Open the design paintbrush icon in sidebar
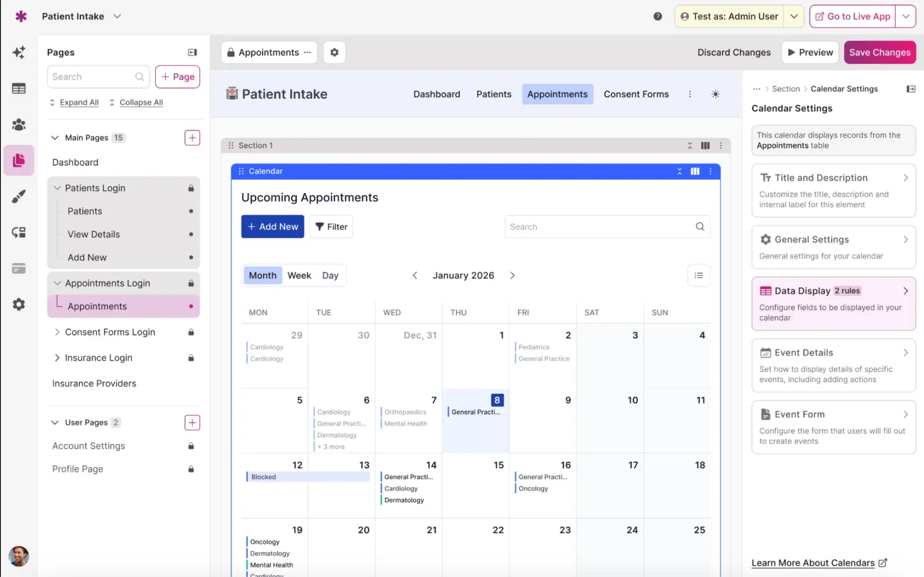The height and width of the screenshot is (577, 924). [18, 196]
